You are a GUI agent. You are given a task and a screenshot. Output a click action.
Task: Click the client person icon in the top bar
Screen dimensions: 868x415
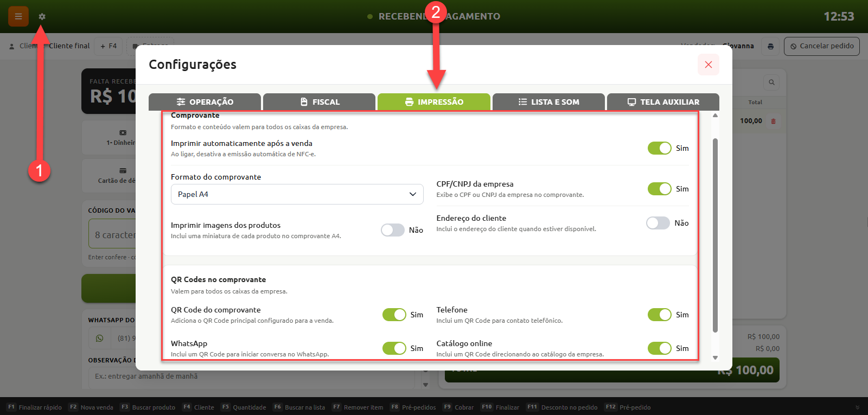click(11, 46)
